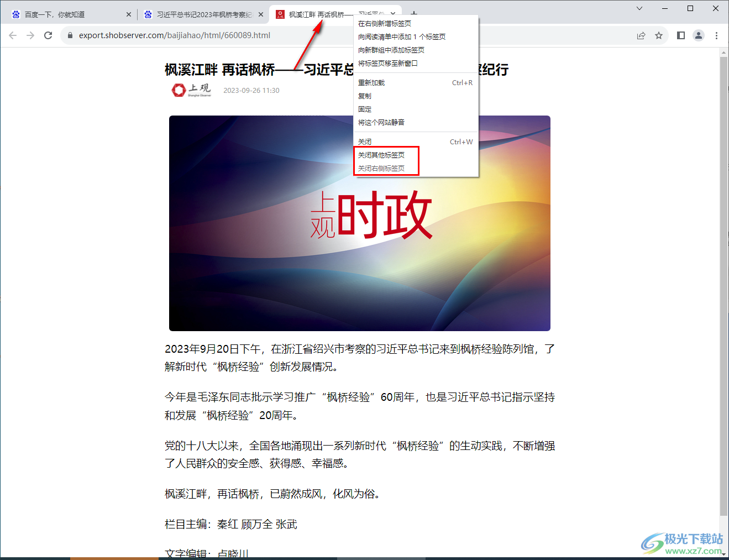This screenshot has height=560, width=729.
Task: Click the 上观时政 article banner image
Action: tap(360, 223)
